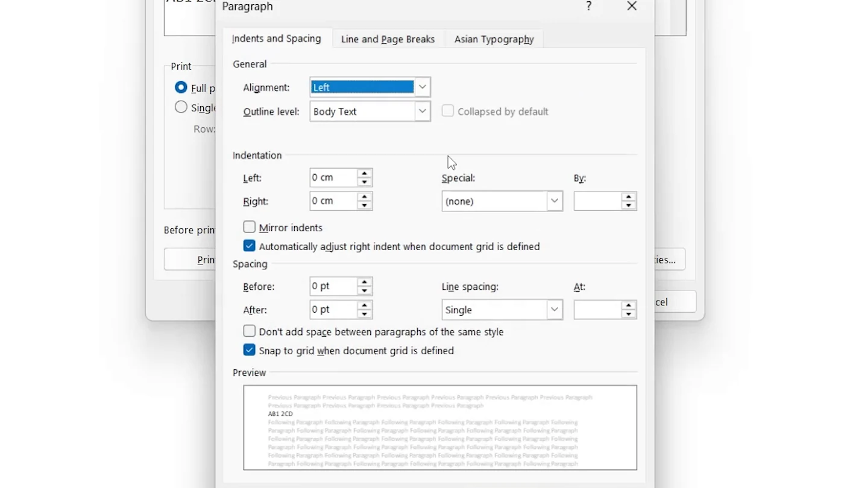The height and width of the screenshot is (488, 868).
Task: Click the spacing Before field
Action: [x=333, y=286]
